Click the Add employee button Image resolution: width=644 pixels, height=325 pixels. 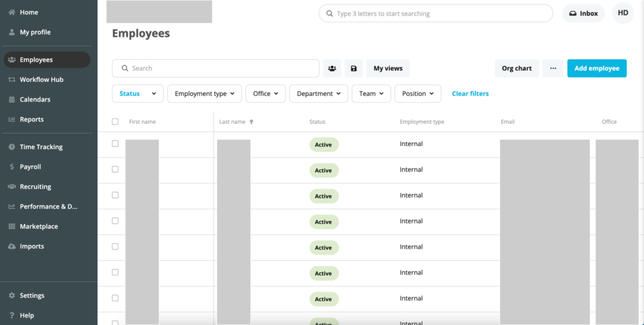coord(597,68)
